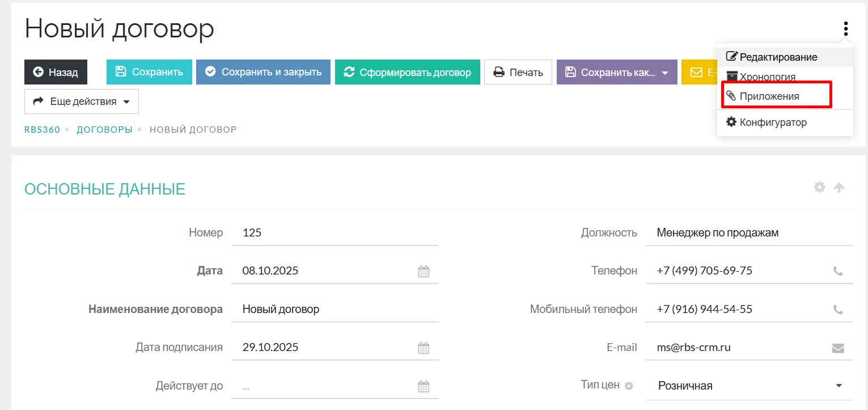Viewport: 868px width, 410px height.
Task: Click the Номер input field
Action: [335, 233]
